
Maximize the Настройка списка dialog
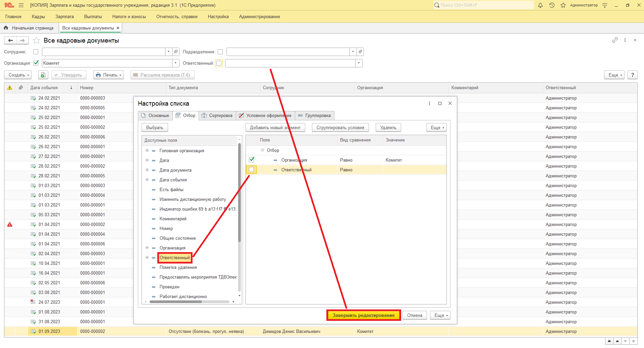(440, 104)
